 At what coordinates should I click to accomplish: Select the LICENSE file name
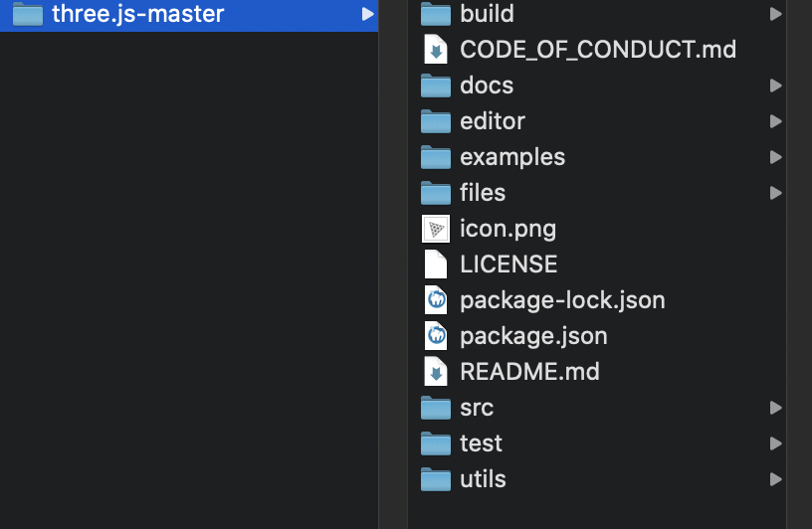point(508,264)
